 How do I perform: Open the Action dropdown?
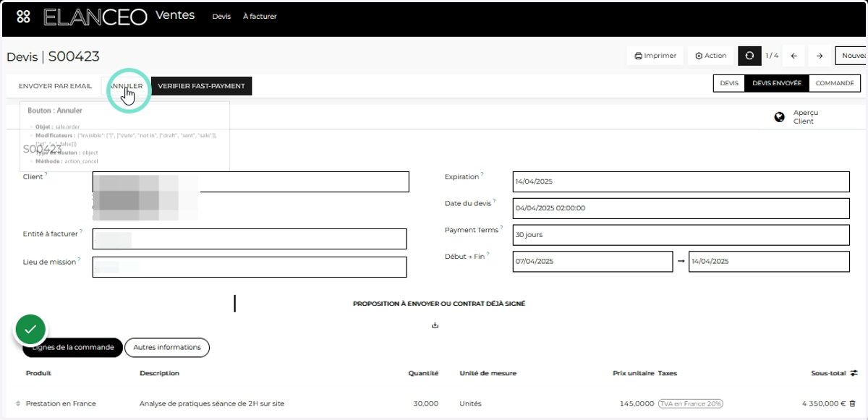[x=711, y=56]
